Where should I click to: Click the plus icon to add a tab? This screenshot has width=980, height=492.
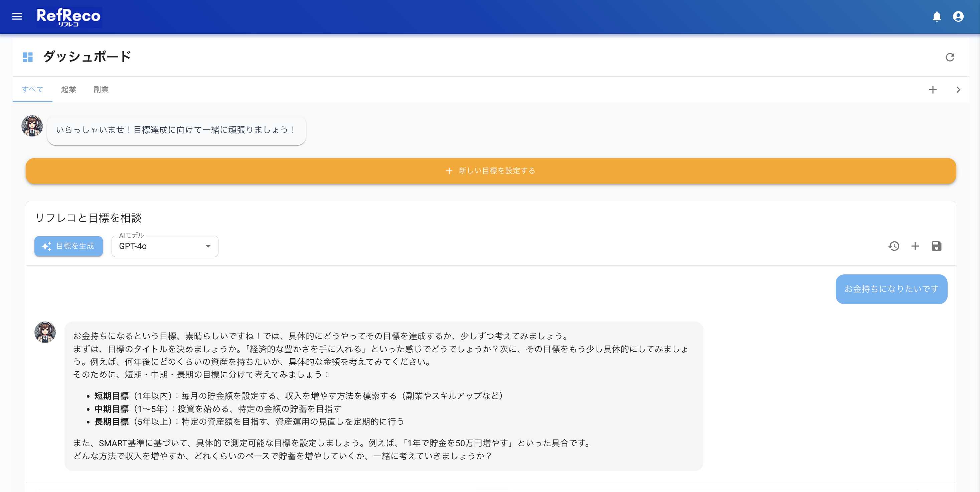pyautogui.click(x=933, y=90)
